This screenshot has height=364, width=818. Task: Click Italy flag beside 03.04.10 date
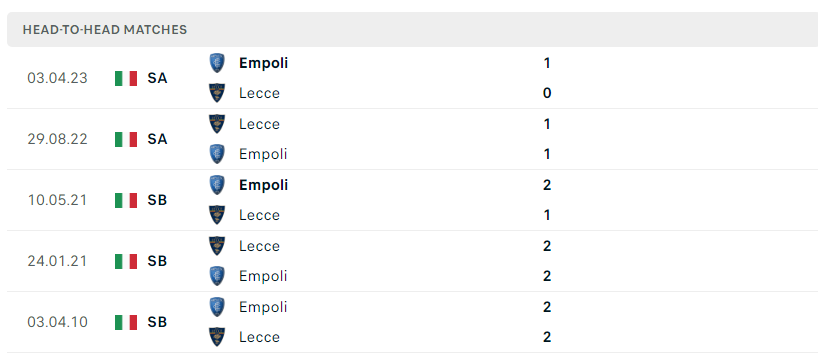(126, 322)
